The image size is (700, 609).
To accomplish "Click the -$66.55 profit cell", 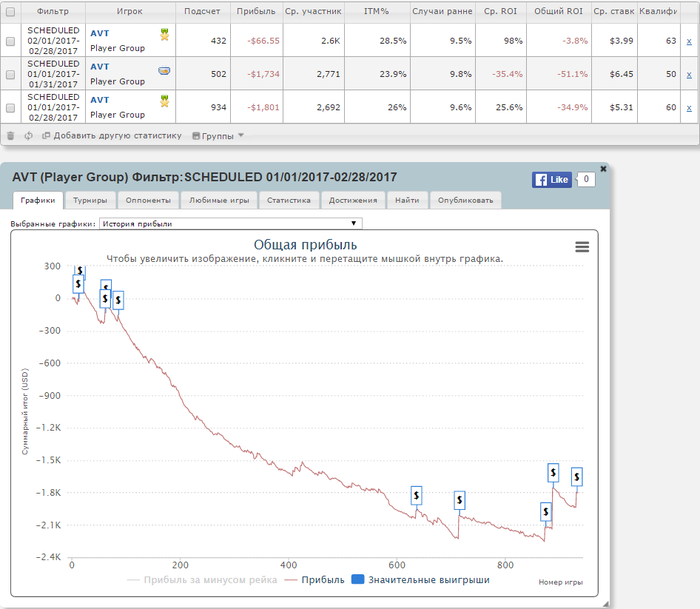I will pyautogui.click(x=257, y=41).
